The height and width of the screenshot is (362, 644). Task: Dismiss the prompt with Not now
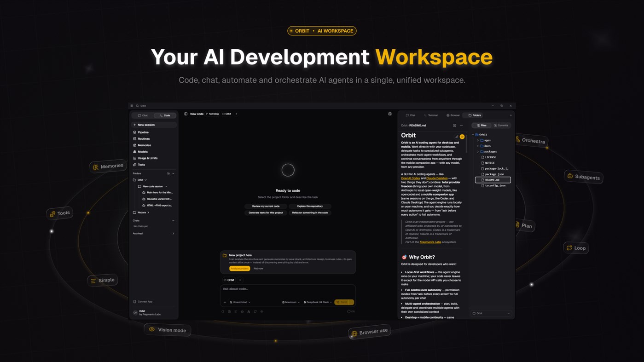[258, 268]
